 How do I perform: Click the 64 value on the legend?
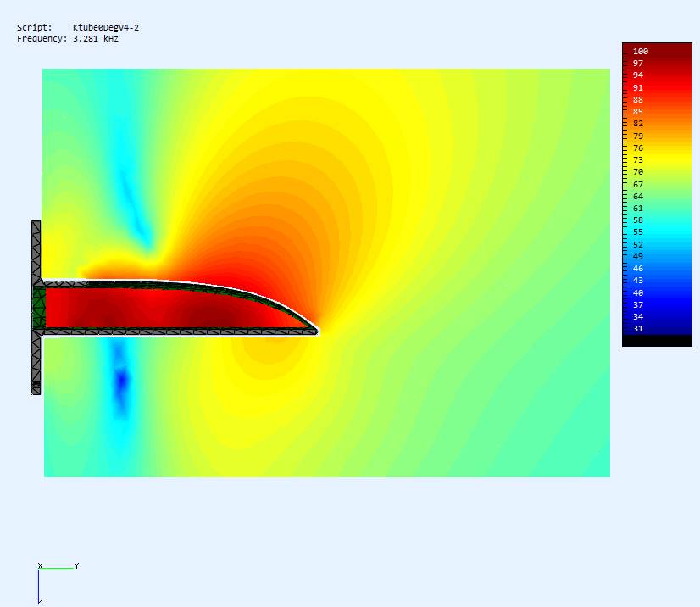(638, 197)
